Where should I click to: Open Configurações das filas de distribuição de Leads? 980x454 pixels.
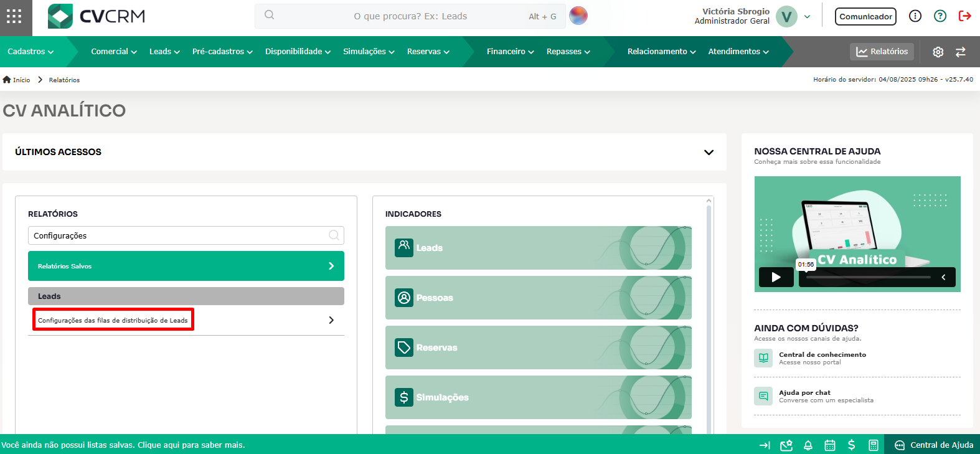(186, 320)
